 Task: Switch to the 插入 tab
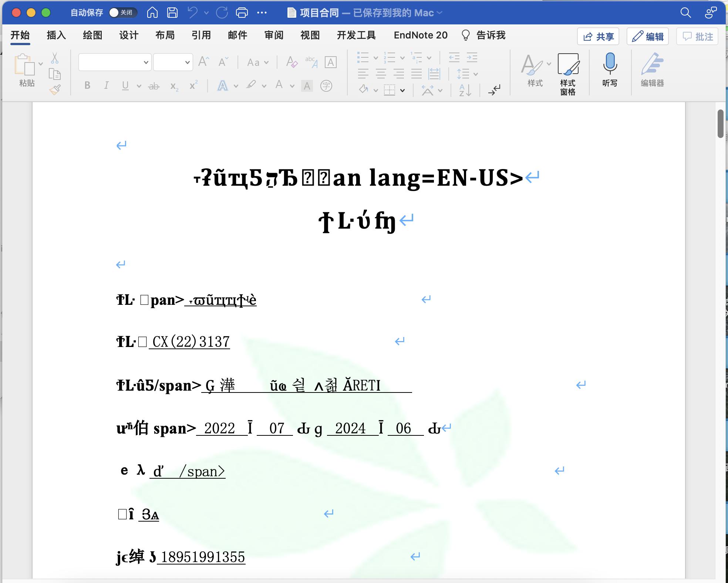tap(56, 36)
